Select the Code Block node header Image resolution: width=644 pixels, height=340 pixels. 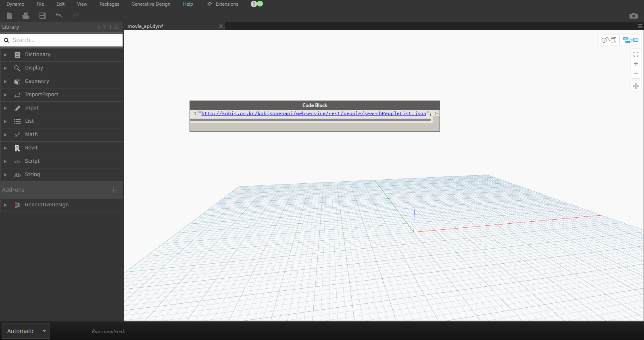pyautogui.click(x=315, y=105)
